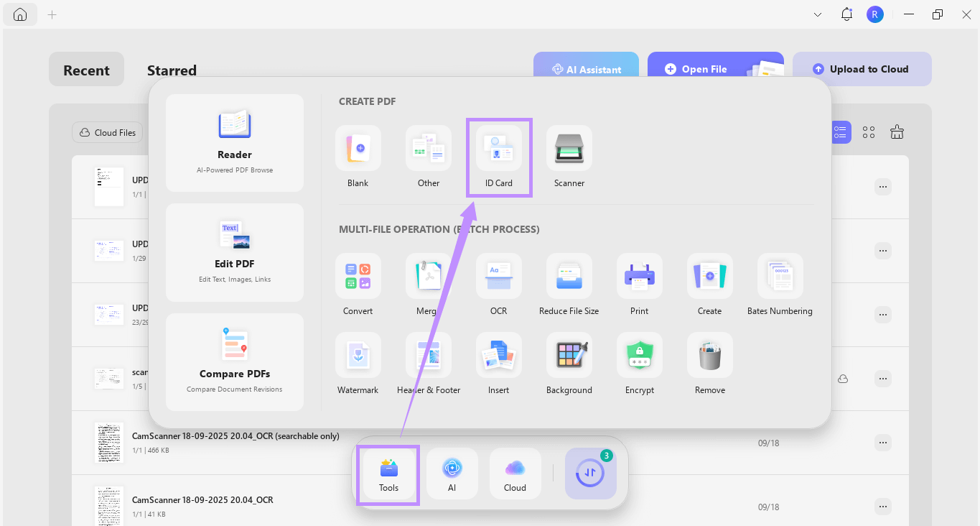Image resolution: width=980 pixels, height=526 pixels.
Task: Open the dropdown arrow near window controls
Action: [x=817, y=14]
